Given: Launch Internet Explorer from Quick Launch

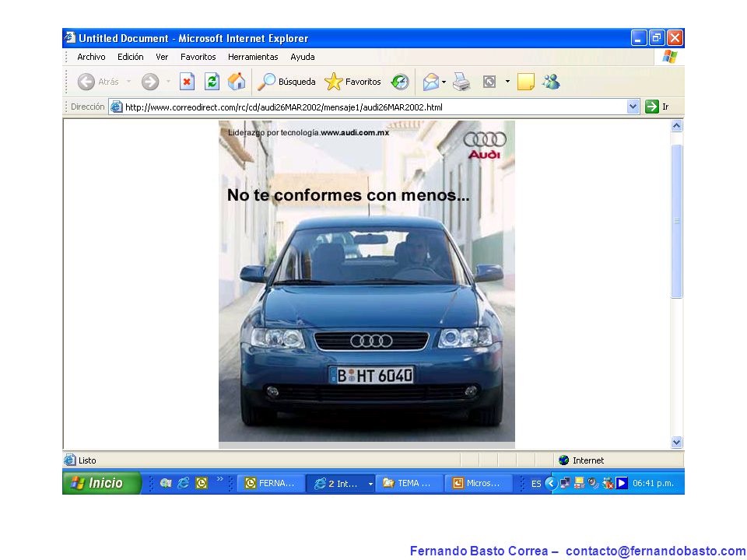Looking at the screenshot, I should [x=184, y=483].
